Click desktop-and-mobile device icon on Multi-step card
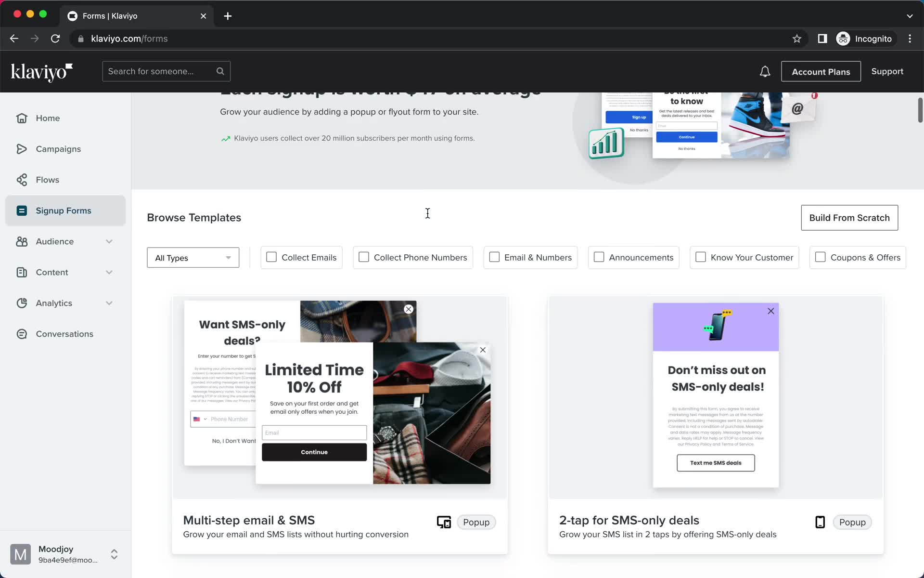 444,522
